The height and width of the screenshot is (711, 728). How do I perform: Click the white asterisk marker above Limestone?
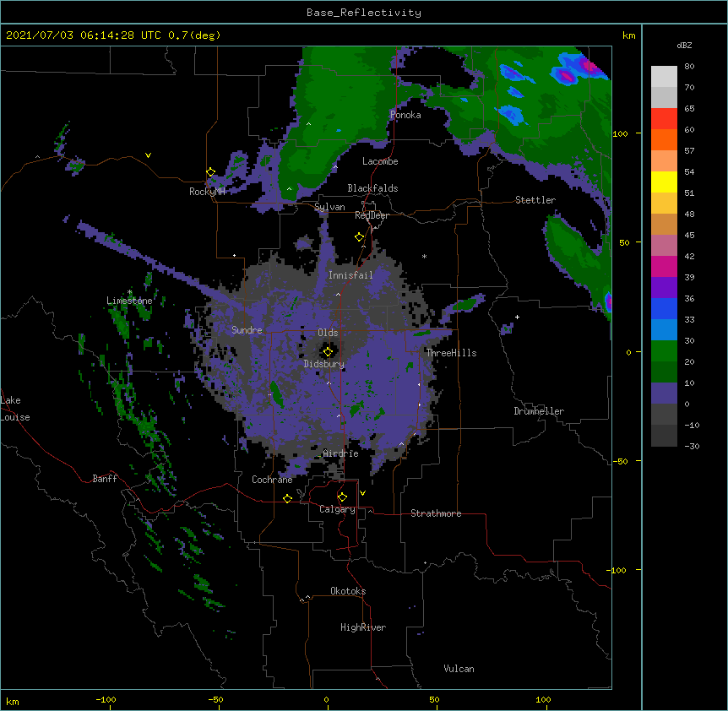tap(130, 292)
